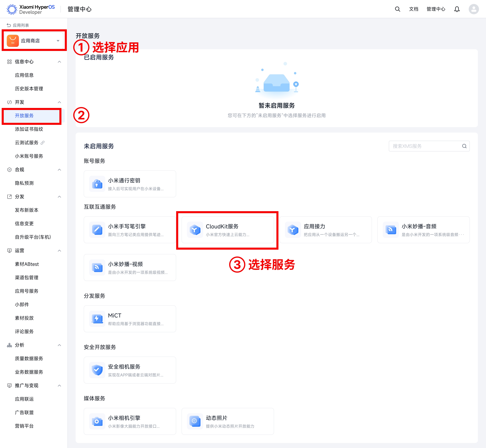Open the CloudKit服务 card title

(222, 226)
